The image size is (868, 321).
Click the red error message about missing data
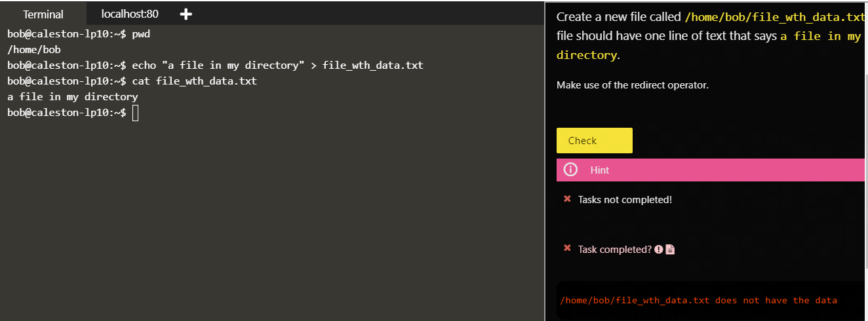tap(698, 300)
